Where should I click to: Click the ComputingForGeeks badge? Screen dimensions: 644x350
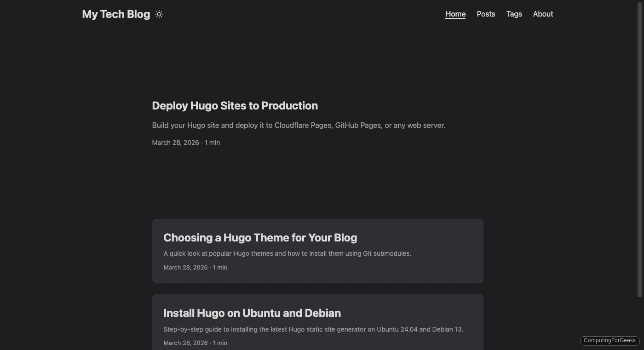coord(609,340)
